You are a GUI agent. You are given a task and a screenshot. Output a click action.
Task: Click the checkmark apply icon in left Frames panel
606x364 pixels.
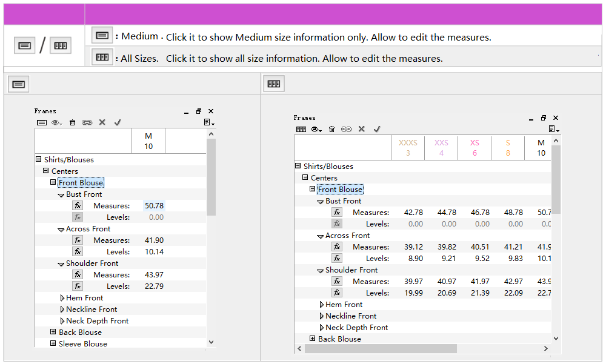pyautogui.click(x=118, y=122)
